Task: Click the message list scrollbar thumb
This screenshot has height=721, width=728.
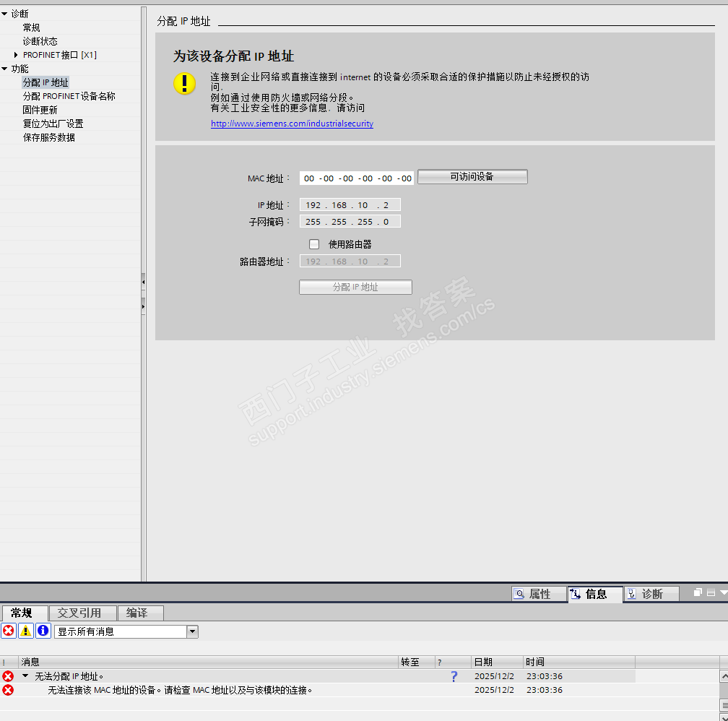Action: [x=724, y=705]
